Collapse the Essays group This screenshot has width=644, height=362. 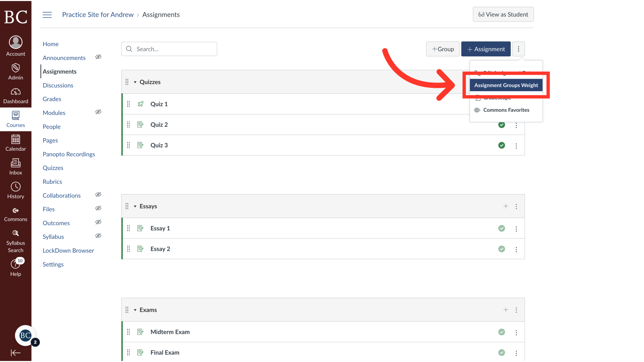coord(135,206)
